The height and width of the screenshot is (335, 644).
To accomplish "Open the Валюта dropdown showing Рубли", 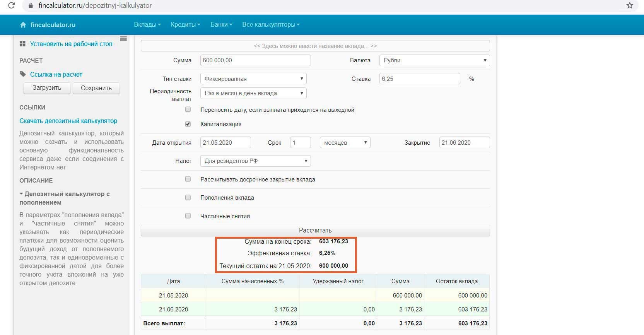I will 435,60.
